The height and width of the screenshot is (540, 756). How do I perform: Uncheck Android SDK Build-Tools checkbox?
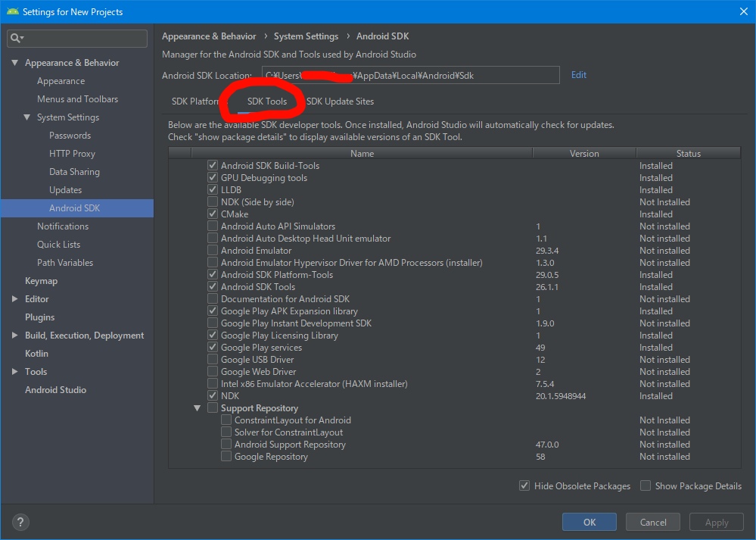point(213,166)
